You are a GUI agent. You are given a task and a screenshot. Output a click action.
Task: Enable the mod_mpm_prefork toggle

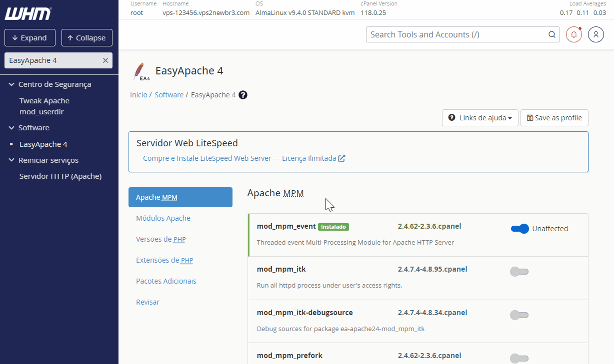coord(519,359)
